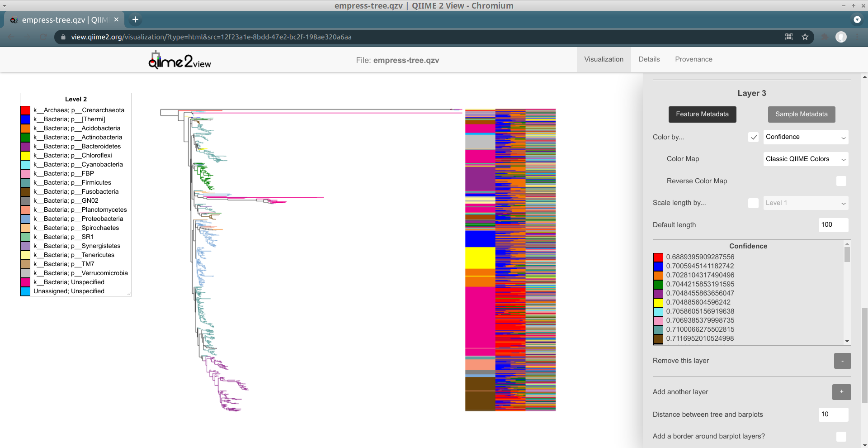Enable Scale length by option
This screenshot has height=448, width=868.
753,203
